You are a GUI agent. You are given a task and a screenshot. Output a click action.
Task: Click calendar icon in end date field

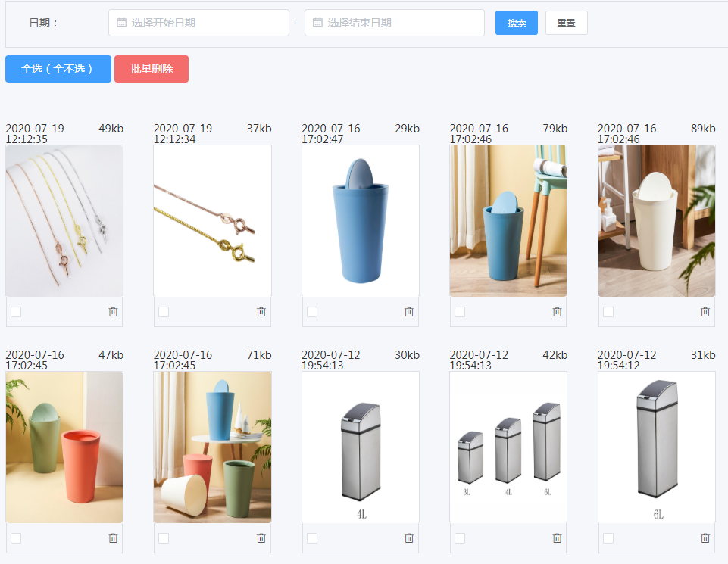pyautogui.click(x=317, y=23)
